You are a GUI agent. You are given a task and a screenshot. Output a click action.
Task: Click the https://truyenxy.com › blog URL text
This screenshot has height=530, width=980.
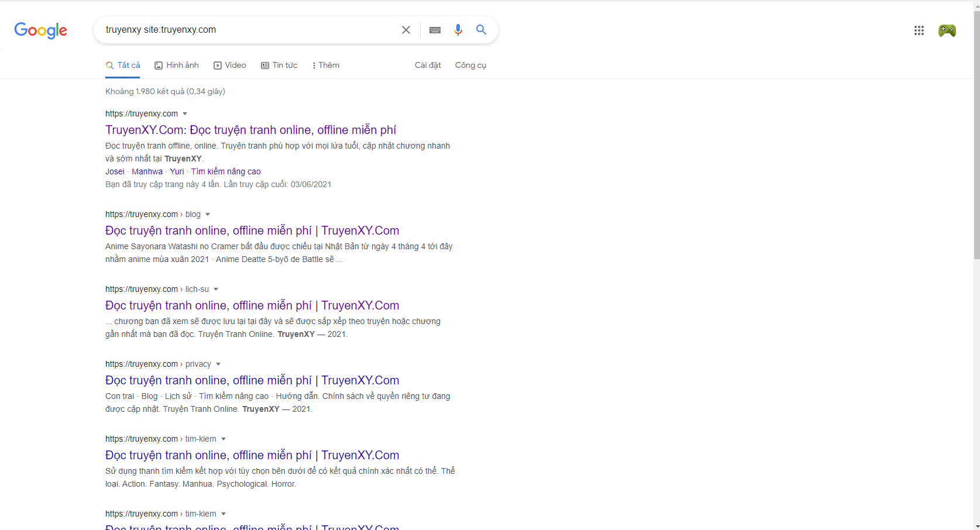[x=153, y=215]
